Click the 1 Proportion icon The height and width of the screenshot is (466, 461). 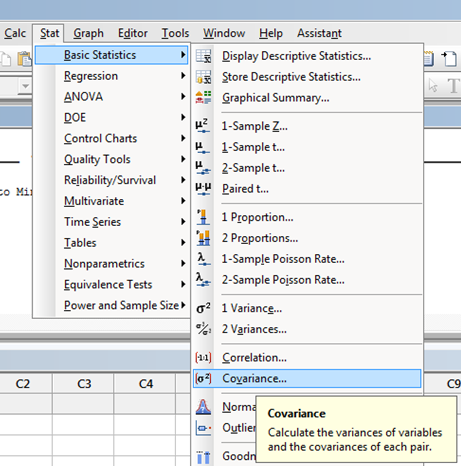tap(203, 217)
